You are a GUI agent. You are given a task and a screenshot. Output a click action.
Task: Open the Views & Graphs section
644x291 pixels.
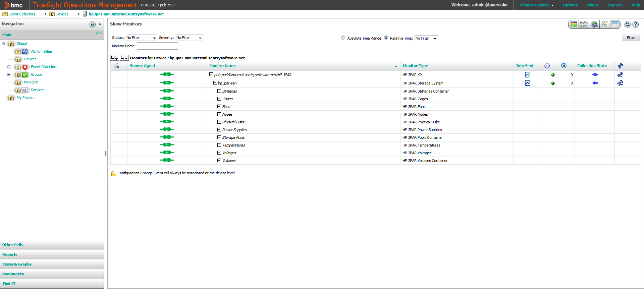click(x=52, y=264)
